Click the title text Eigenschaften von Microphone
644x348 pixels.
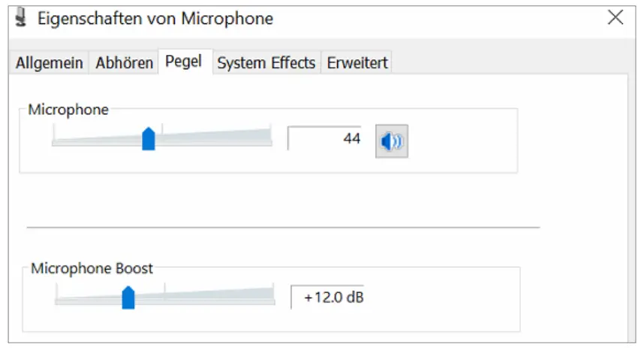[155, 18]
